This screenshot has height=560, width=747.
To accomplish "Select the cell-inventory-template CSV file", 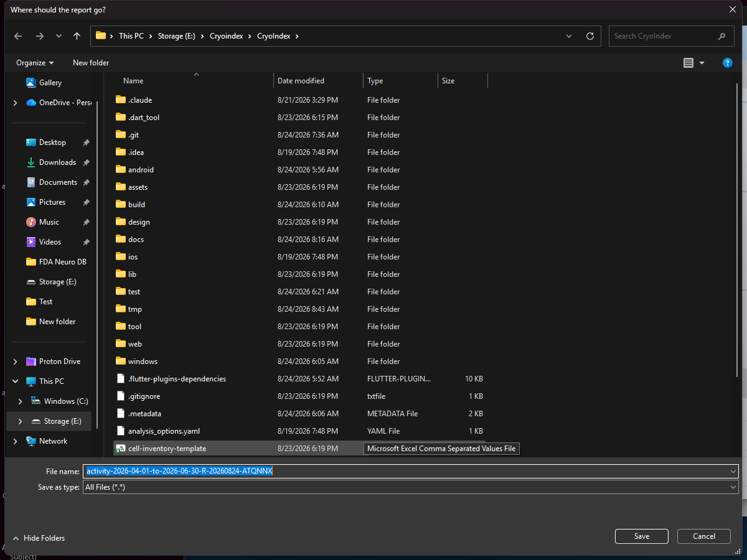I will click(167, 449).
